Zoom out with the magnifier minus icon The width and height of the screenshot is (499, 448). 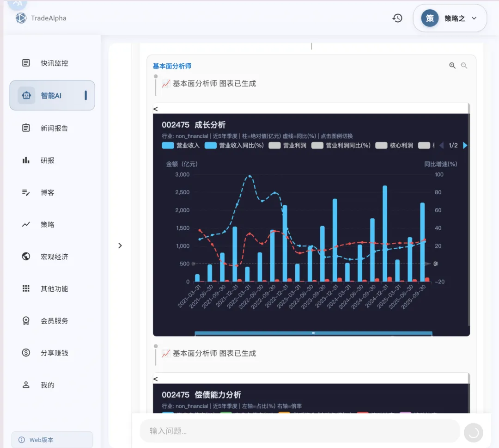click(464, 66)
